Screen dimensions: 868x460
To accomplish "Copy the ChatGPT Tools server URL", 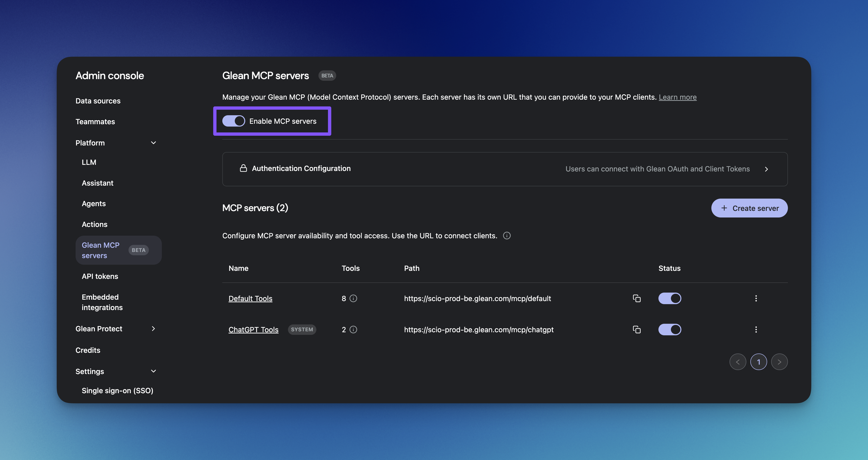I will pyautogui.click(x=636, y=329).
